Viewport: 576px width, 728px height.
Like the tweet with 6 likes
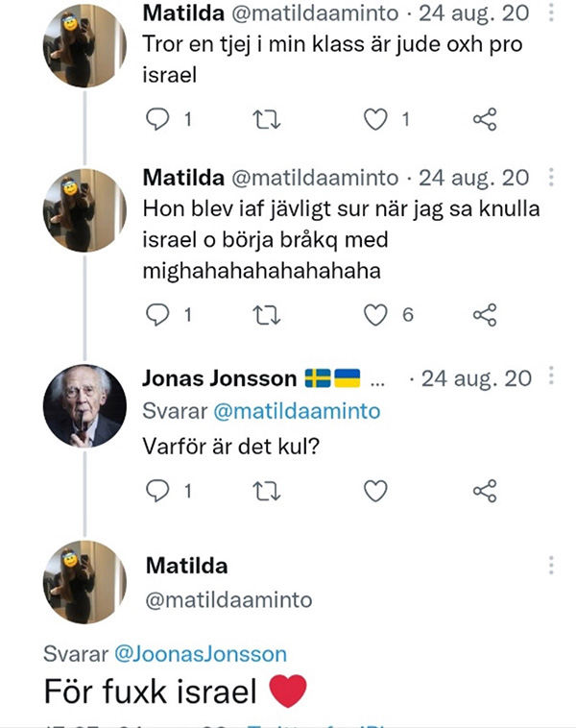377,314
